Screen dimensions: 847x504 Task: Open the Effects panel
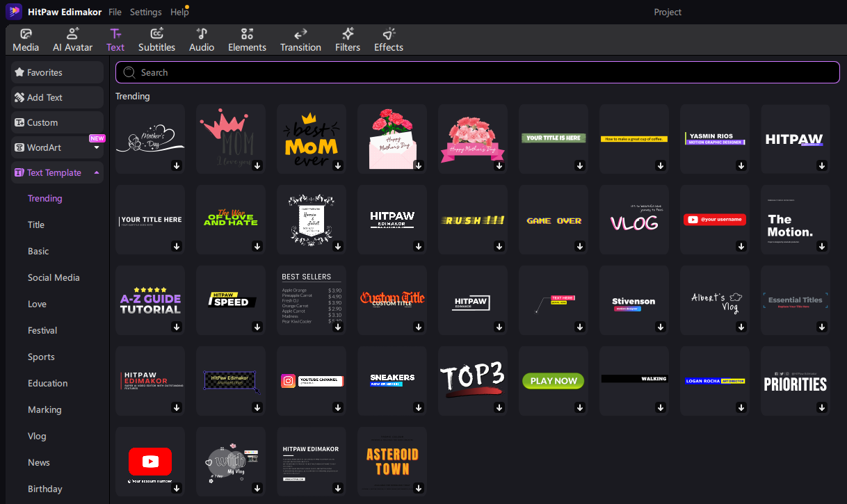389,40
